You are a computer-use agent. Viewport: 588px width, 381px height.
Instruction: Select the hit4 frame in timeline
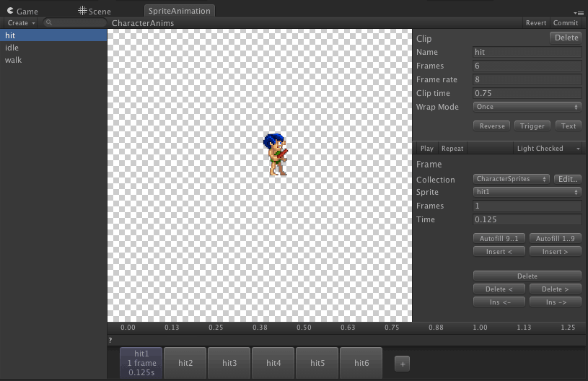273,363
